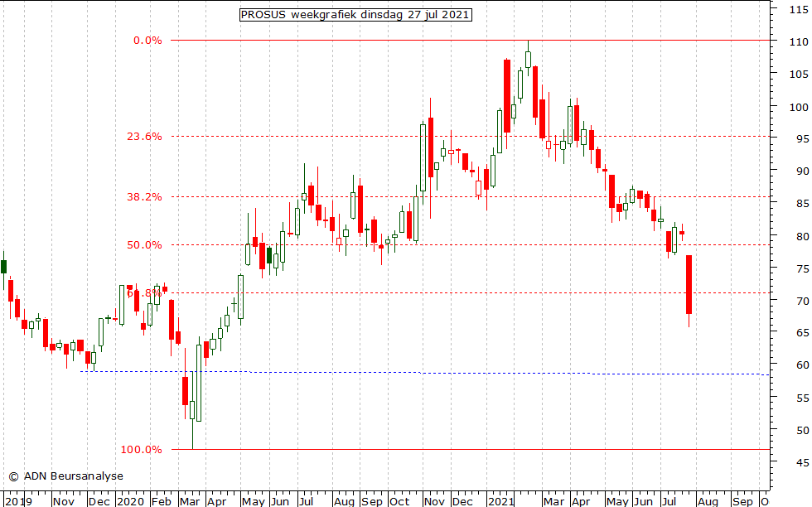Click the 70 price axis value
The height and width of the screenshot is (507, 812).
(x=802, y=301)
